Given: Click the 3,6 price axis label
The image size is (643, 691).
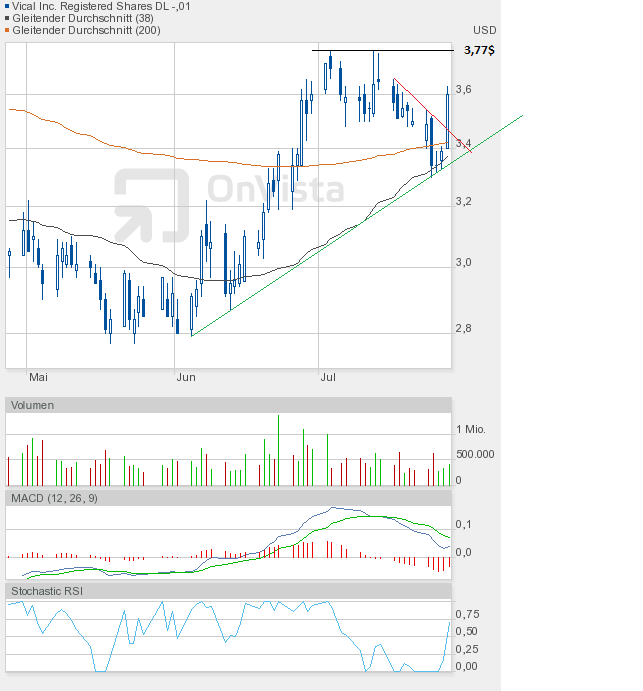Looking at the screenshot, I should (463, 89).
